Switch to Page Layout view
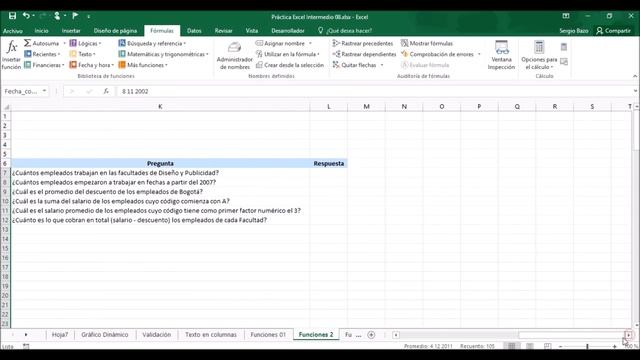Viewport: 640px width, 360px height. click(x=530, y=346)
